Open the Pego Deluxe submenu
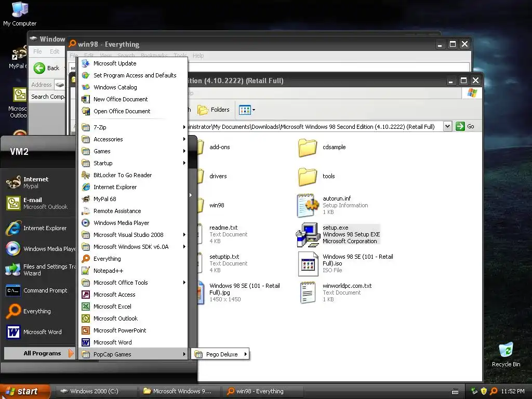The height and width of the screenshot is (399, 532). coord(220,354)
